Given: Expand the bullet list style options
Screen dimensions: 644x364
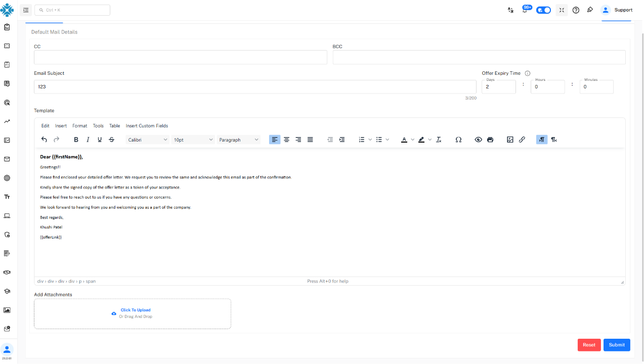Looking at the screenshot, I should coord(388,140).
